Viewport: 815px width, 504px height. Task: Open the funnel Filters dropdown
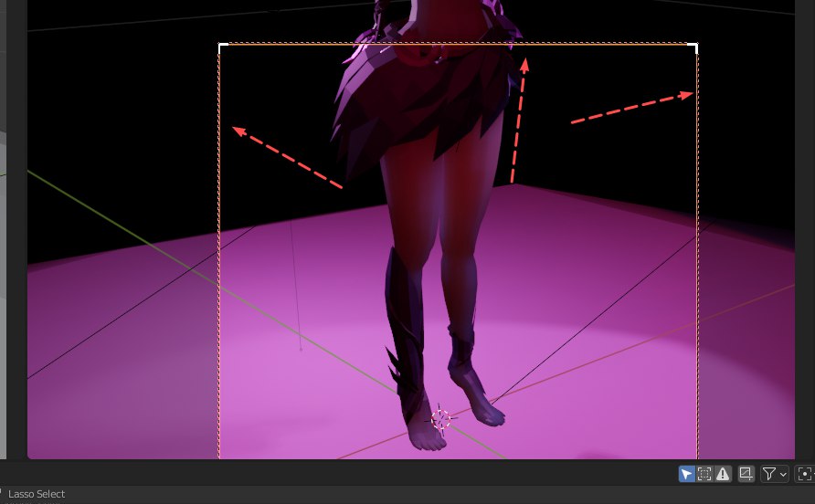(x=774, y=474)
